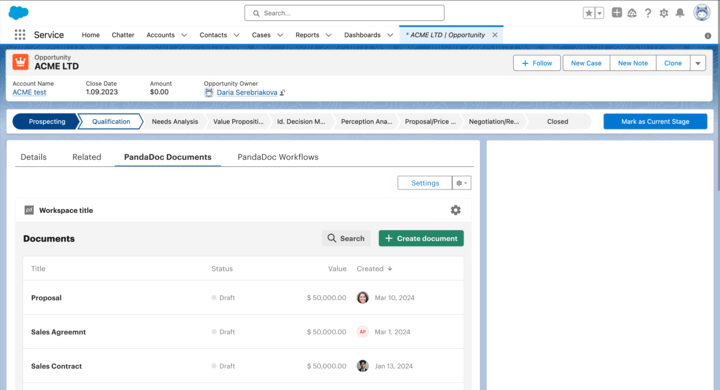
Task: Click the AP initials avatar for Sales Agreemnt
Action: click(363, 332)
